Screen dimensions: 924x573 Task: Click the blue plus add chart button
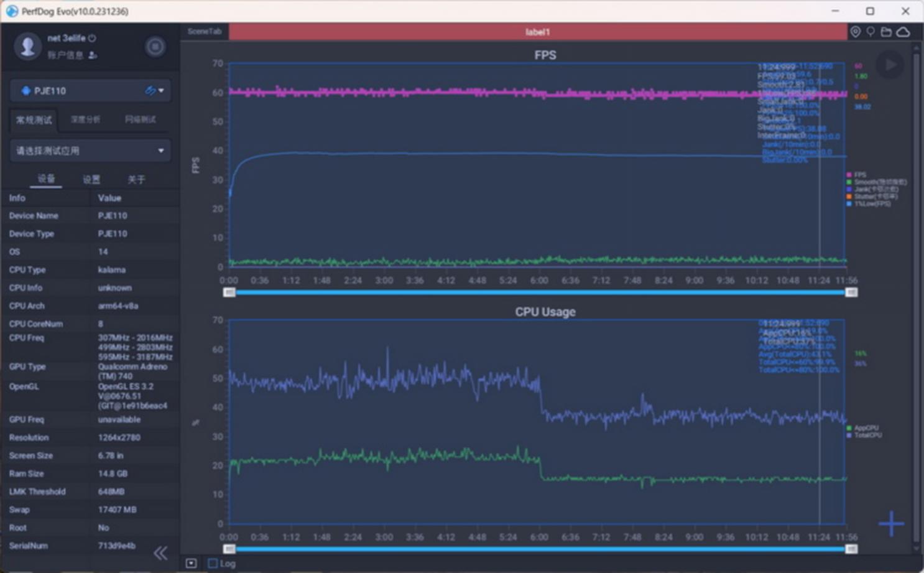pos(891,524)
